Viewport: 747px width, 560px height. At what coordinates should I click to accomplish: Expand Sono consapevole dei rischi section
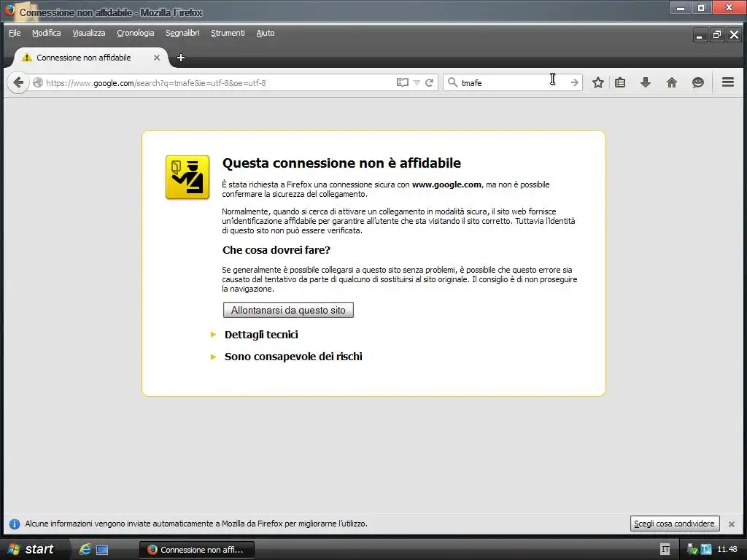(293, 357)
